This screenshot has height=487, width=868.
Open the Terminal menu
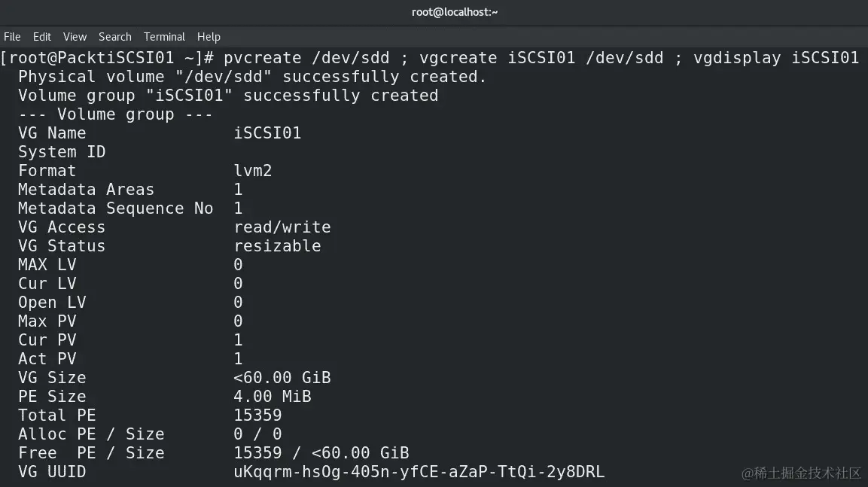pyautogui.click(x=164, y=36)
